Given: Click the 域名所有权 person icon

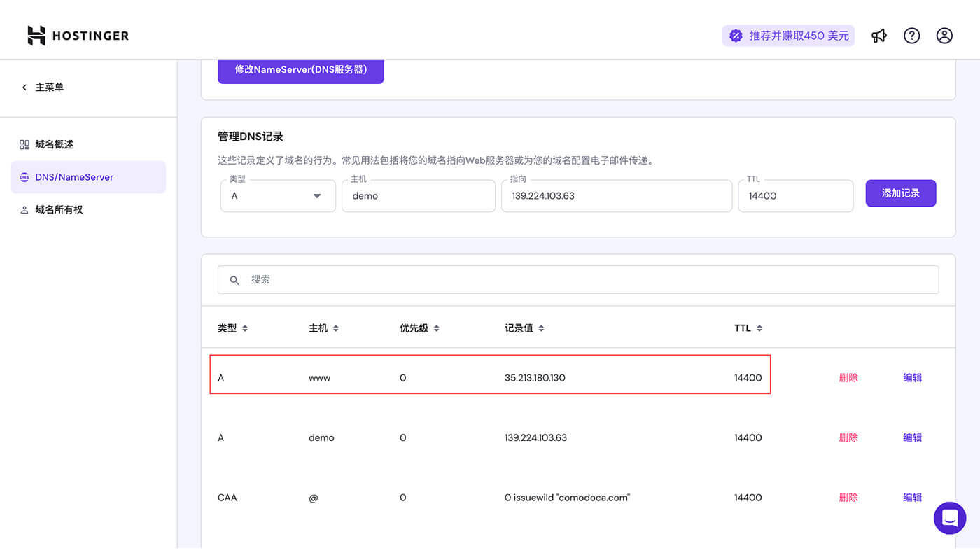Looking at the screenshot, I should (x=24, y=210).
